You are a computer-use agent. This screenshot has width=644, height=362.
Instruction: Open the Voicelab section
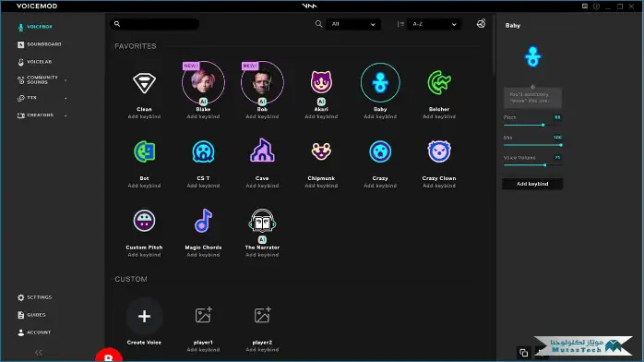[x=35, y=62]
